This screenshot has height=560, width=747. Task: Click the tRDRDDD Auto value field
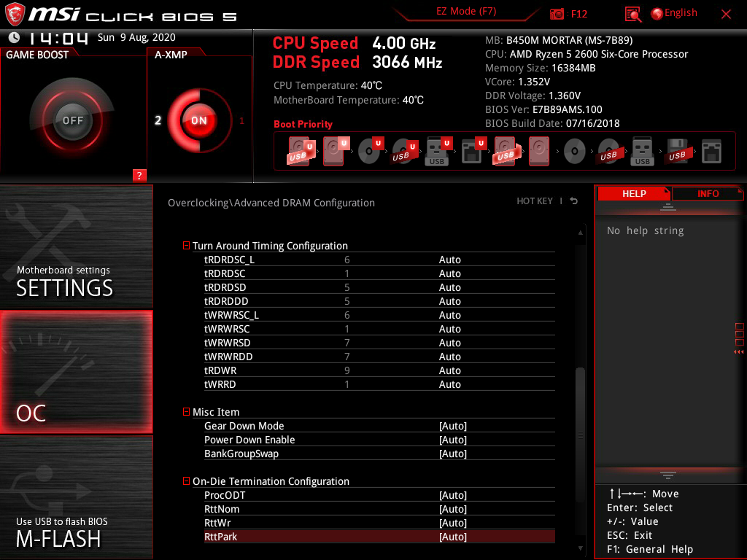coord(449,301)
